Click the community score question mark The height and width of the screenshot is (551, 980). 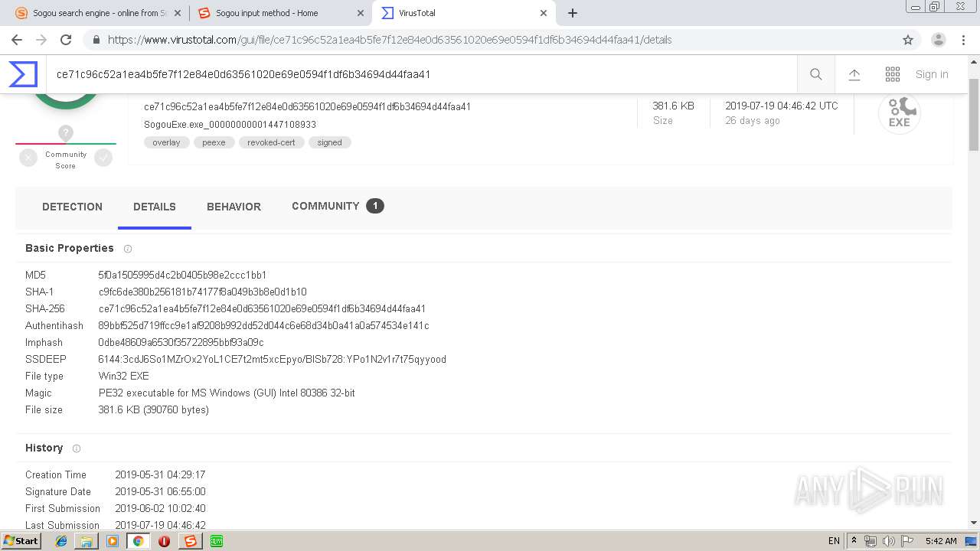pyautogui.click(x=66, y=133)
